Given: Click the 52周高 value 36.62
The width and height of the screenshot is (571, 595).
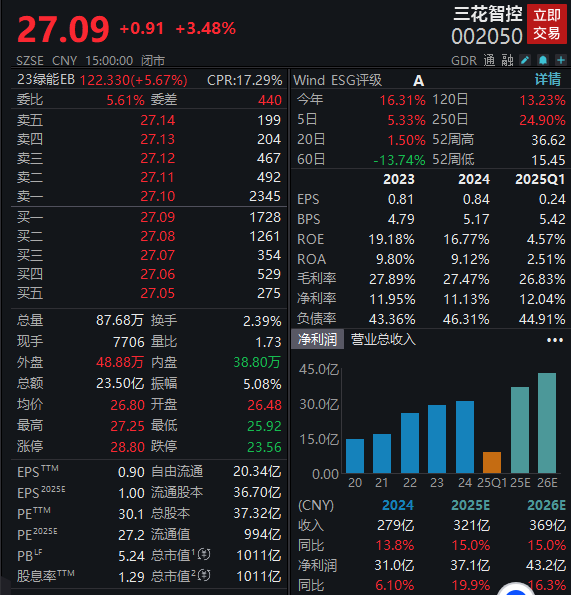Looking at the screenshot, I should [x=548, y=140].
